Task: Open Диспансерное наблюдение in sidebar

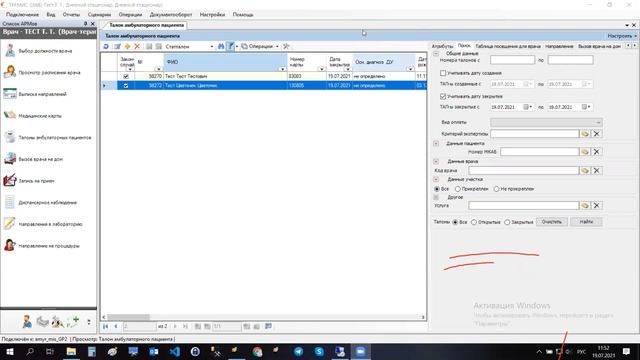Action: click(40, 202)
